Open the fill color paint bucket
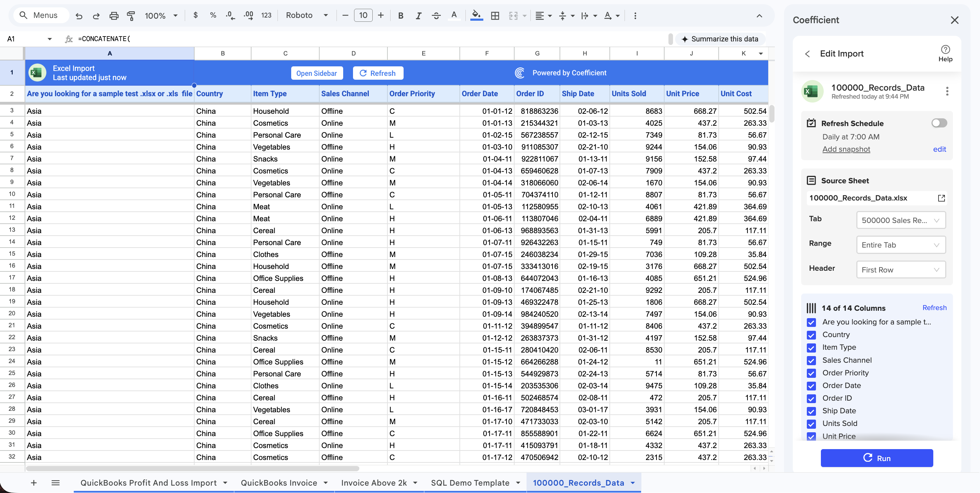The height and width of the screenshot is (493, 980). pyautogui.click(x=476, y=15)
